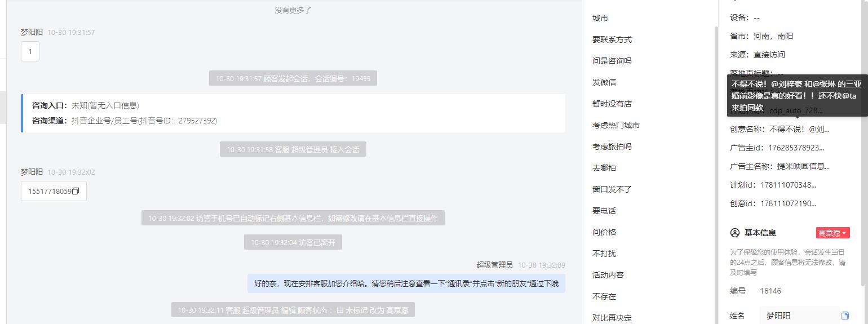Choose quick reply 要电话
Image resolution: width=868 pixels, height=324 pixels.
tap(604, 211)
